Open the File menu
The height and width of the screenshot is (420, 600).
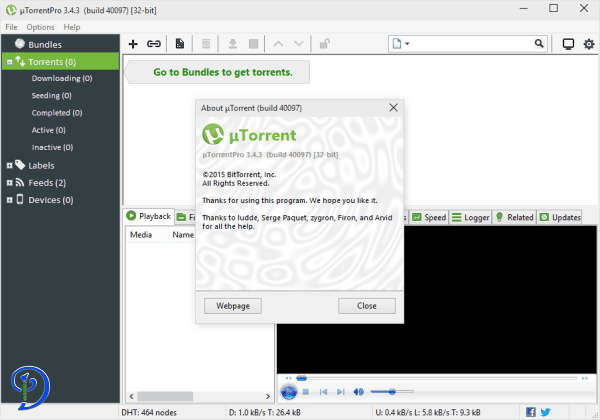11,27
